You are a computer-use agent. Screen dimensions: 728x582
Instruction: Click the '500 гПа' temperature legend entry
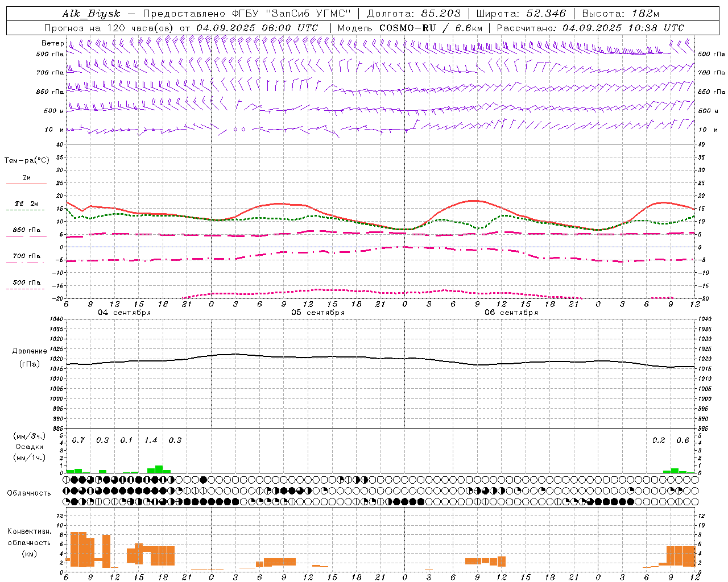click(x=27, y=282)
